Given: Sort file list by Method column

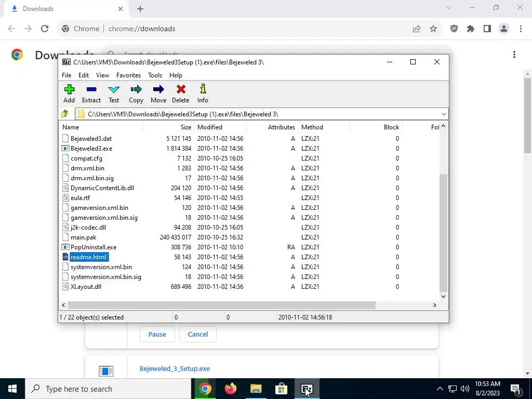Looking at the screenshot, I should click(x=324, y=127).
